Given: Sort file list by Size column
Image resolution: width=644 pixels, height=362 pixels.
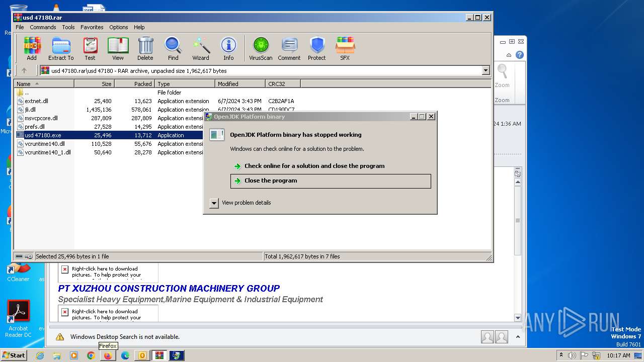Looking at the screenshot, I should (x=95, y=84).
